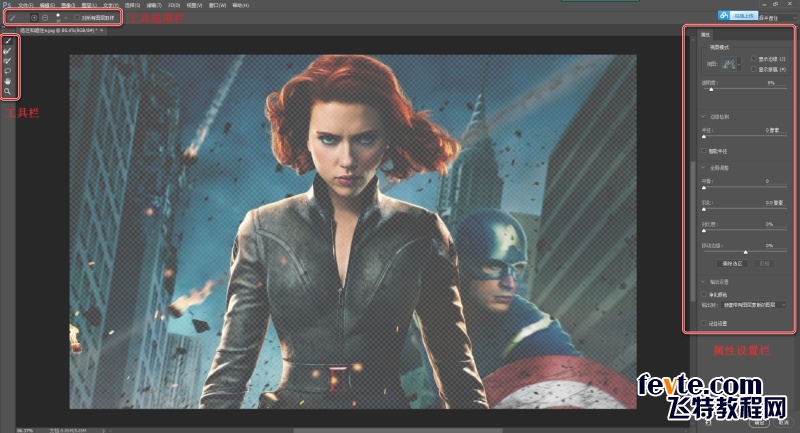Open the 3D(D) menu

tap(174, 5)
